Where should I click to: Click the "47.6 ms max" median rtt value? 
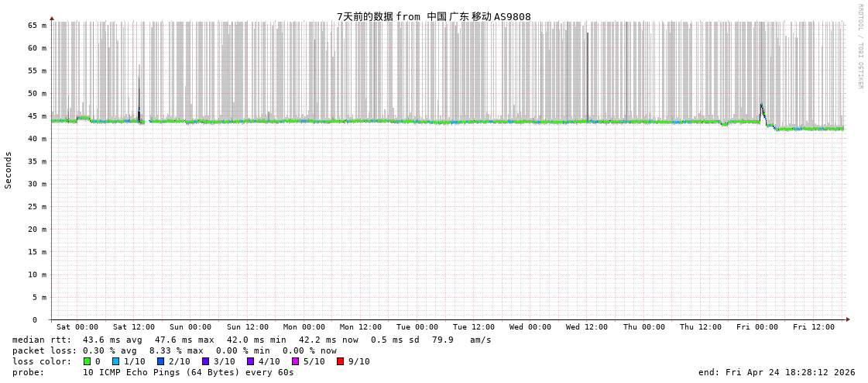pos(184,340)
